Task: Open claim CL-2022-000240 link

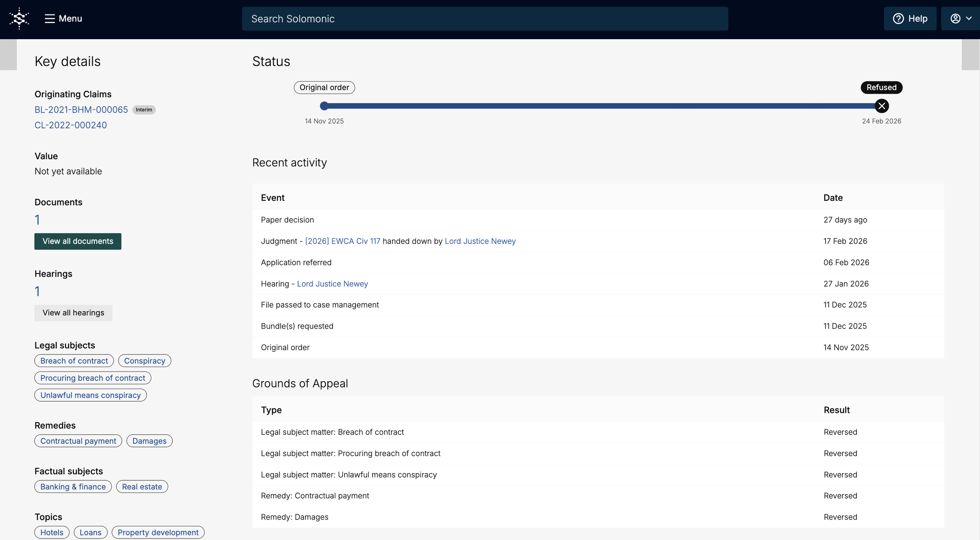Action: [71, 125]
